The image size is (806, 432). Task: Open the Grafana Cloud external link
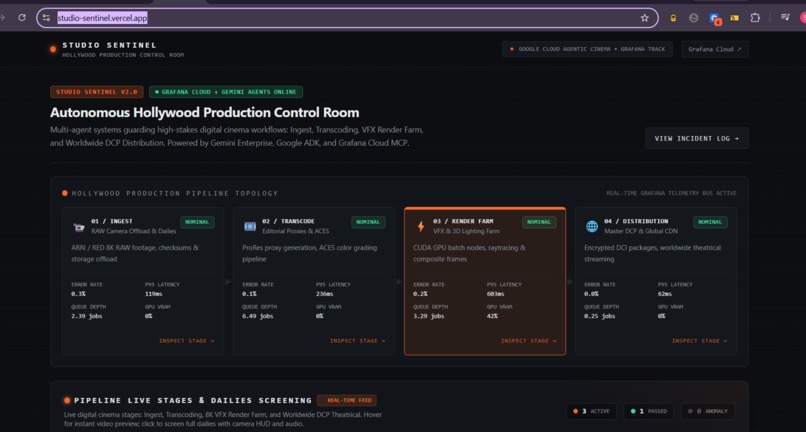[x=715, y=49]
